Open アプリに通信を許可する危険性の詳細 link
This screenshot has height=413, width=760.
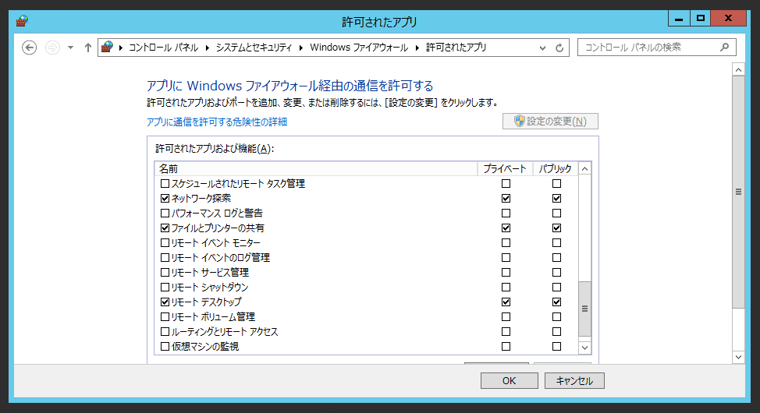(x=217, y=122)
